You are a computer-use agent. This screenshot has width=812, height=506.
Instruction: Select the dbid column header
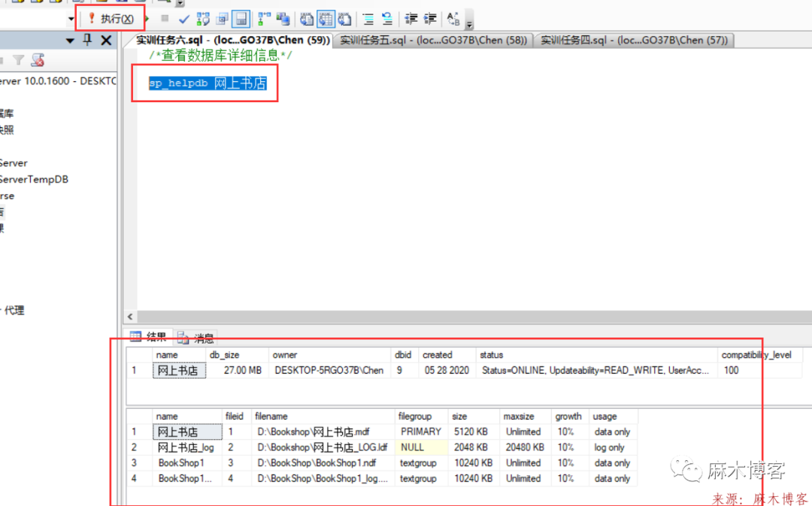click(x=404, y=355)
